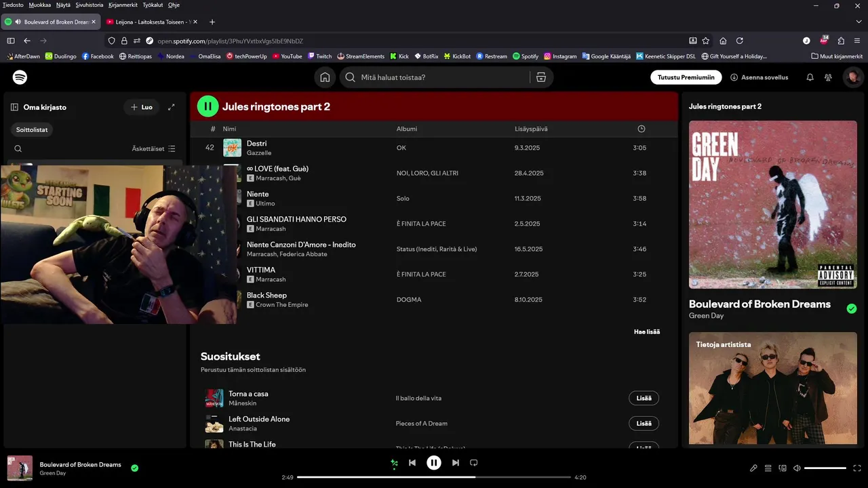Viewport: 868px width, 488px height.
Task: Enter fullscreen player view
Action: [857, 468]
